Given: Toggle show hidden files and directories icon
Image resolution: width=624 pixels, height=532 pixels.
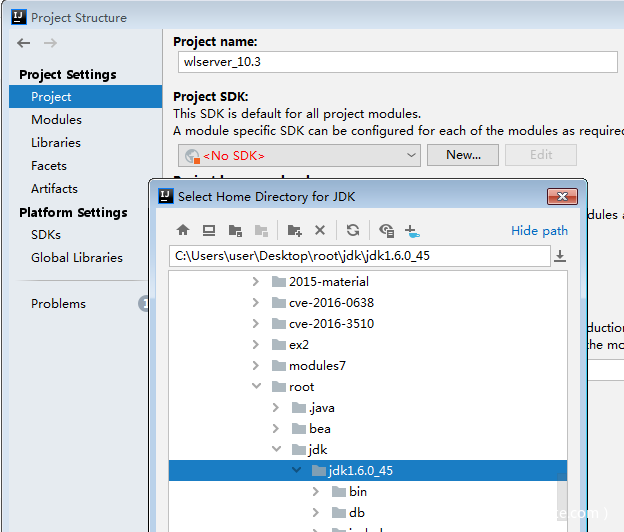Looking at the screenshot, I should (386, 230).
